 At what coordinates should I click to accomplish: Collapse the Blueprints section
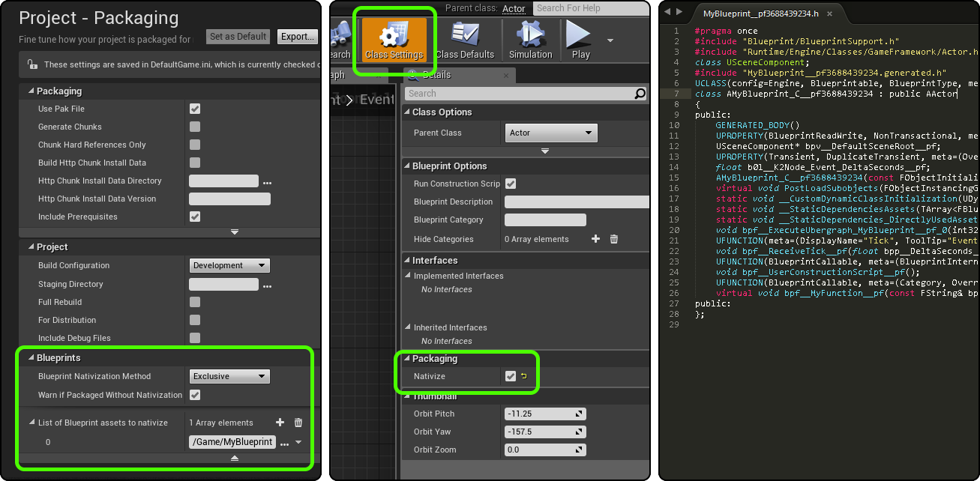[x=31, y=358]
